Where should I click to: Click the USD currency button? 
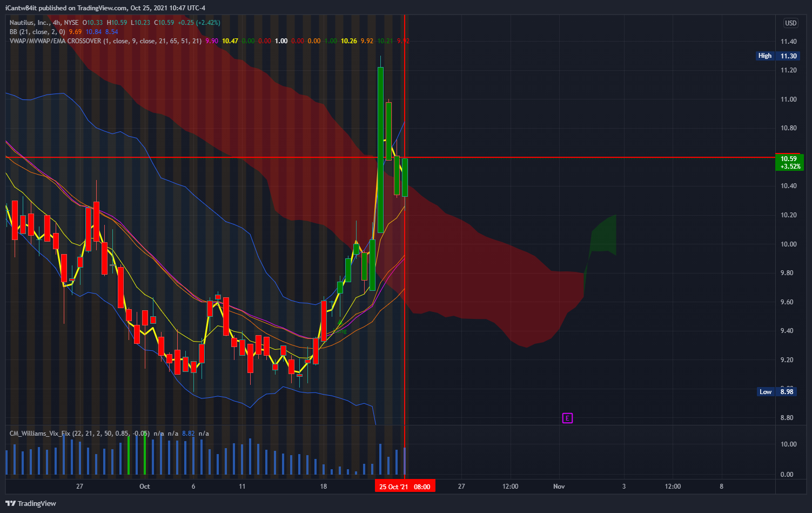click(x=790, y=23)
